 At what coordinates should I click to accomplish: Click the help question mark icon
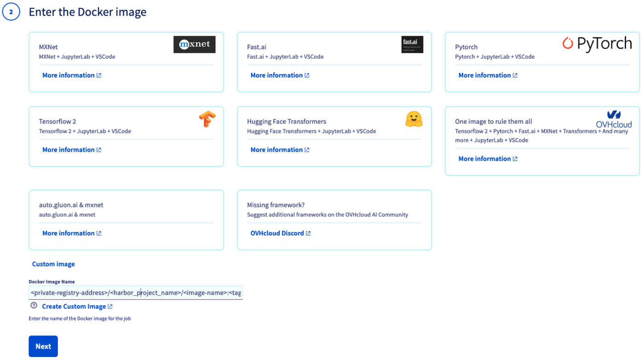pos(34,306)
